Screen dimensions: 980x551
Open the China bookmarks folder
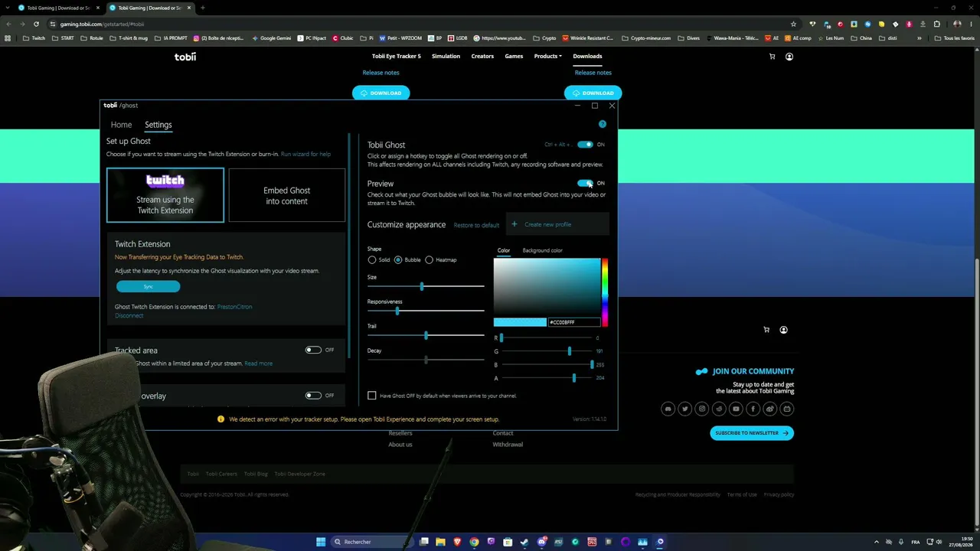[861, 38]
